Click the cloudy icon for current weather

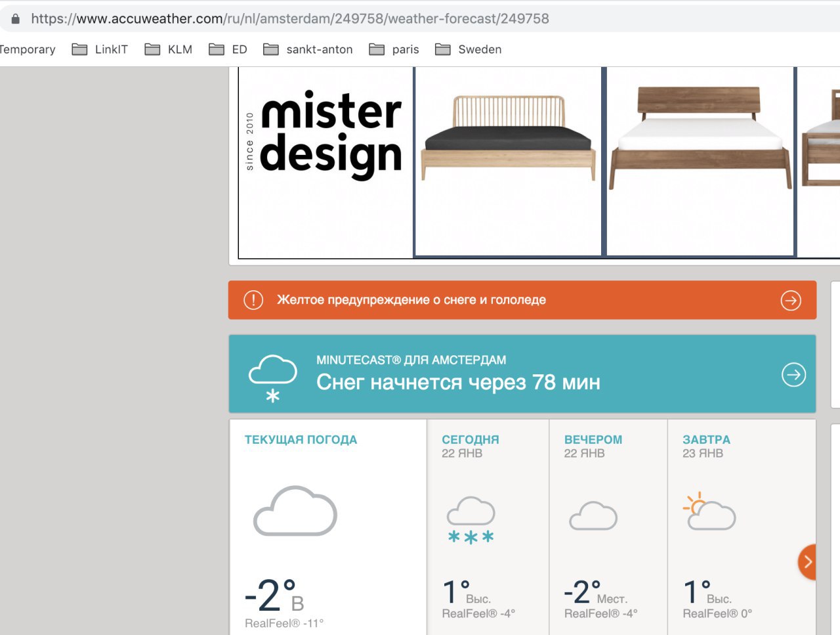(x=295, y=511)
